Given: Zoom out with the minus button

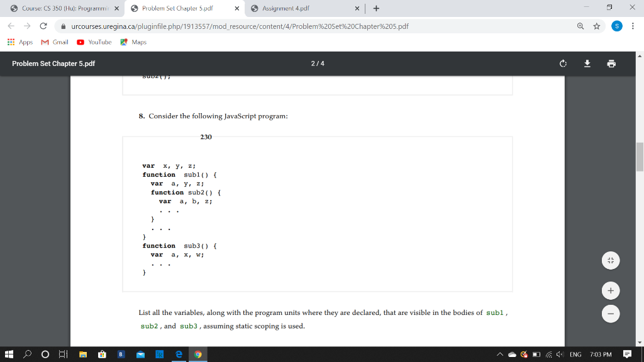Looking at the screenshot, I should click(610, 313).
